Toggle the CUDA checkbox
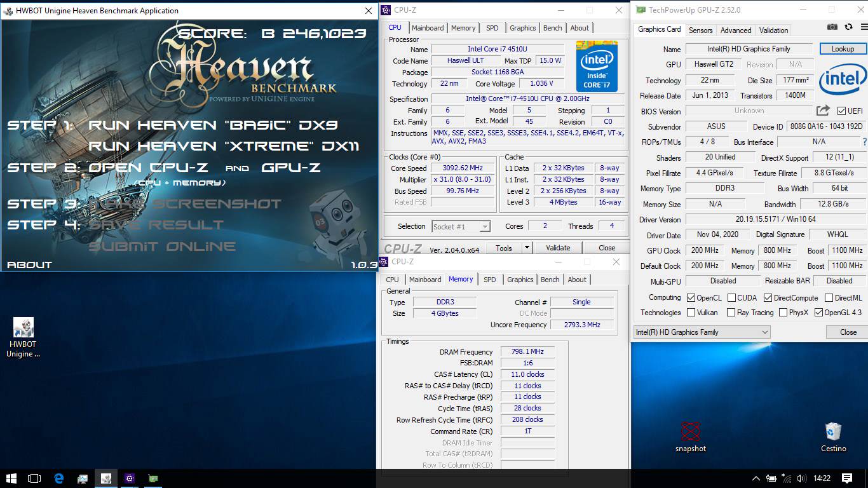 pos(731,297)
